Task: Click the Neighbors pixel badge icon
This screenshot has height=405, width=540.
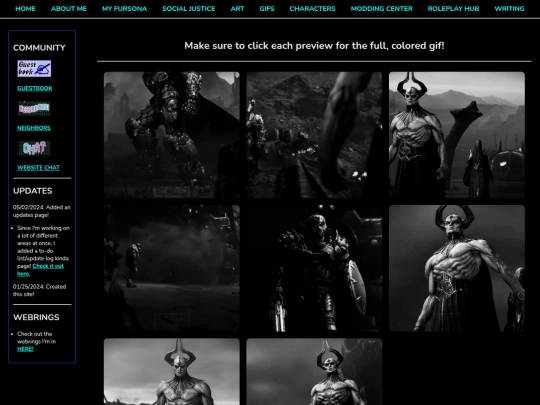Action: [34, 108]
